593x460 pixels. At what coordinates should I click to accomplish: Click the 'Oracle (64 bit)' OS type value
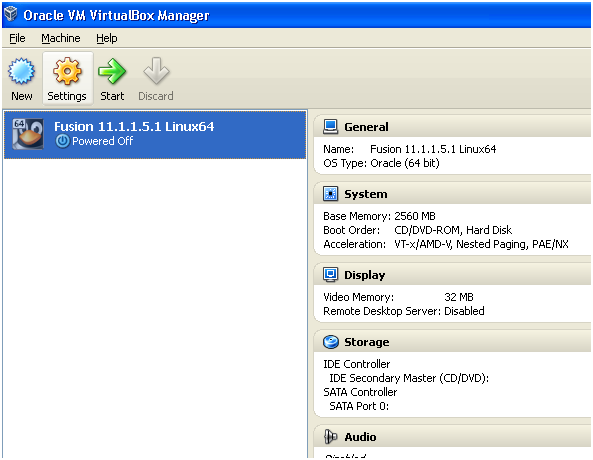tap(405, 163)
